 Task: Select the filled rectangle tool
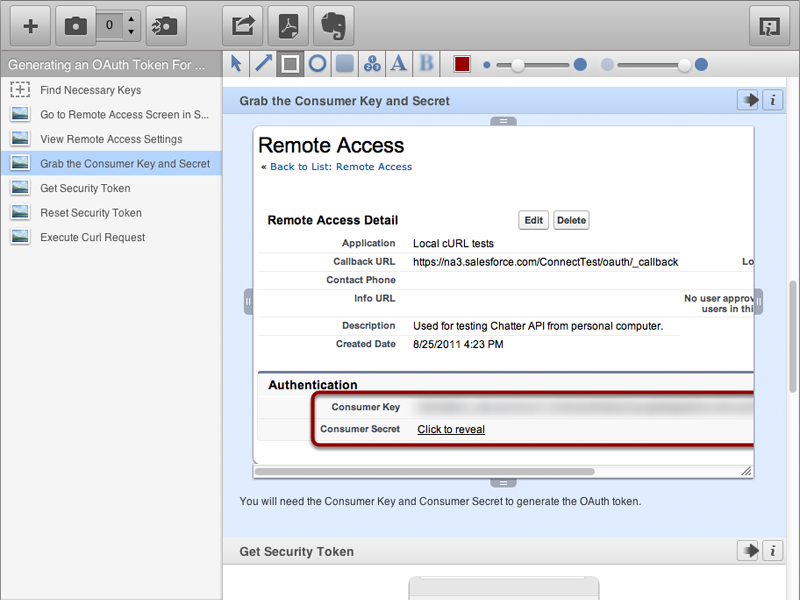click(x=345, y=64)
